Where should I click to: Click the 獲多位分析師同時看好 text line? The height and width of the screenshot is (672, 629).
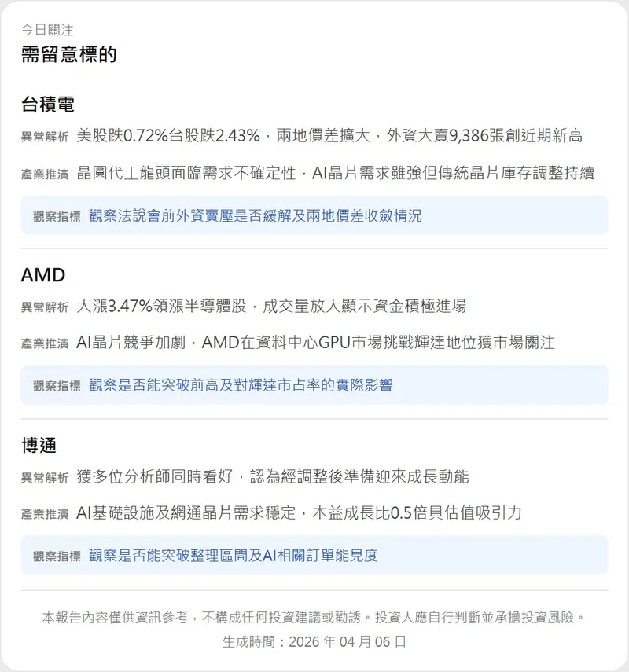click(x=273, y=476)
